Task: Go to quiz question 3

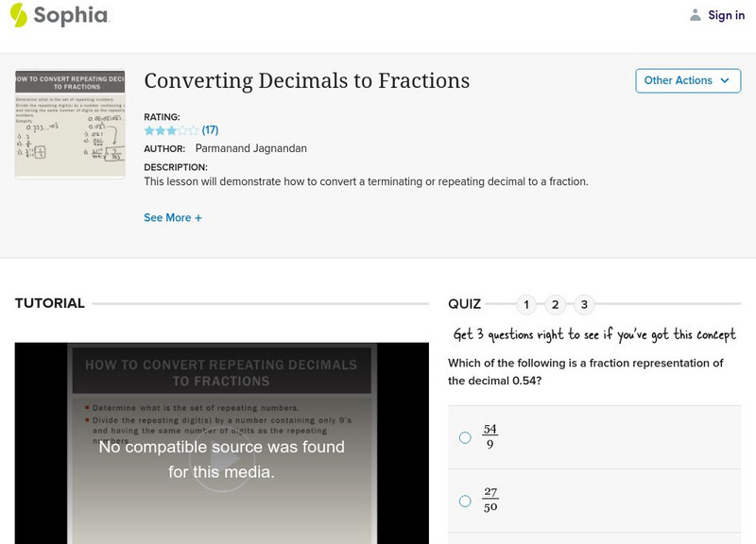Action: (x=584, y=304)
